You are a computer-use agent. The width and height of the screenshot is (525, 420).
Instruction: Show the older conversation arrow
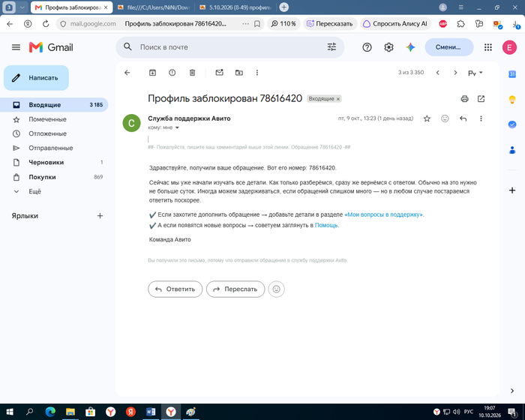coord(455,73)
